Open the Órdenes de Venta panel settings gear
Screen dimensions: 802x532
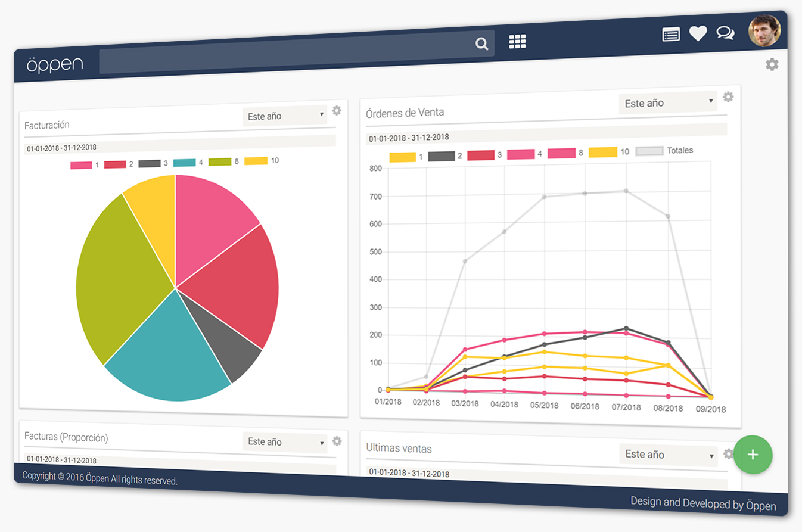pyautogui.click(x=728, y=97)
